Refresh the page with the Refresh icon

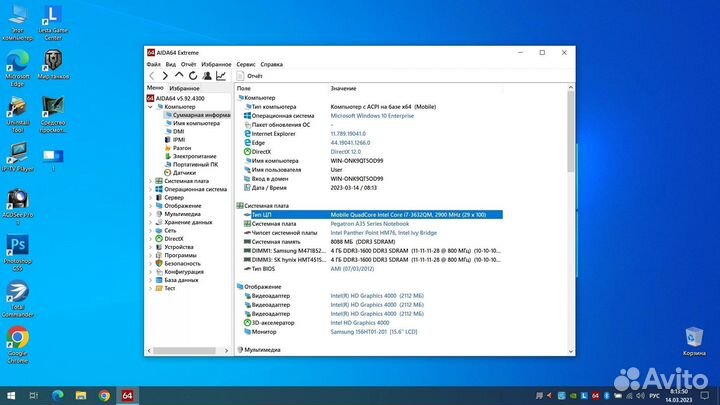click(x=193, y=76)
